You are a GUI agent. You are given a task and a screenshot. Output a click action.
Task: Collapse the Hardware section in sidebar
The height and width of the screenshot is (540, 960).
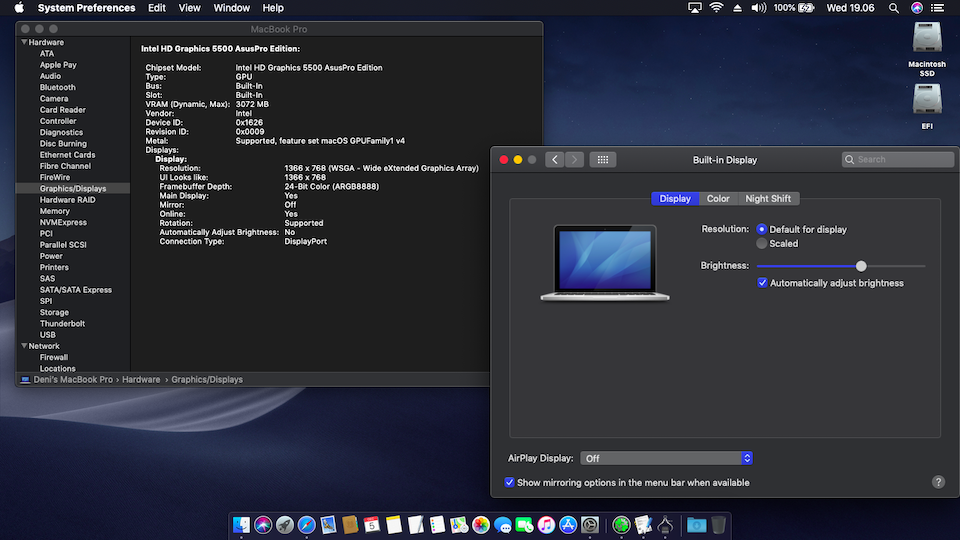pyautogui.click(x=22, y=43)
